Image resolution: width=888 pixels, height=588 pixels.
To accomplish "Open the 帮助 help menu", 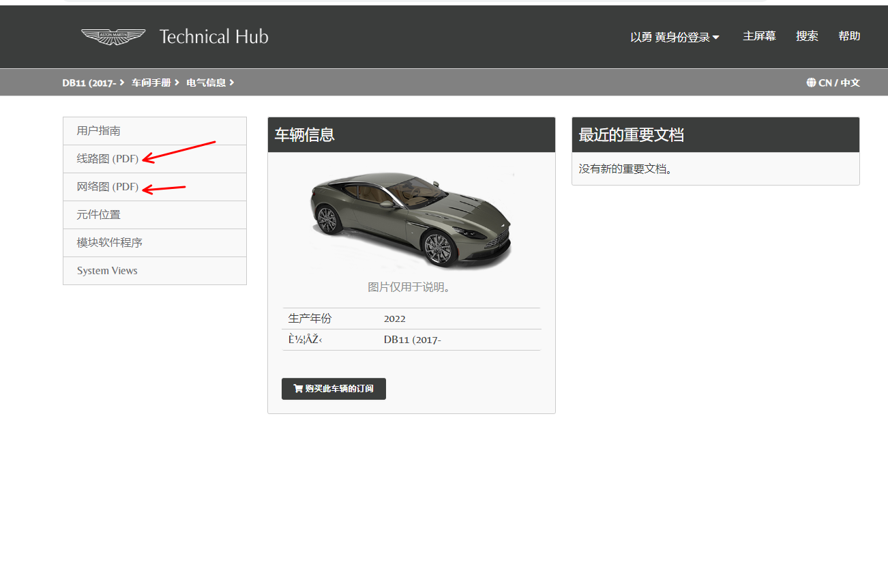I will pos(849,37).
